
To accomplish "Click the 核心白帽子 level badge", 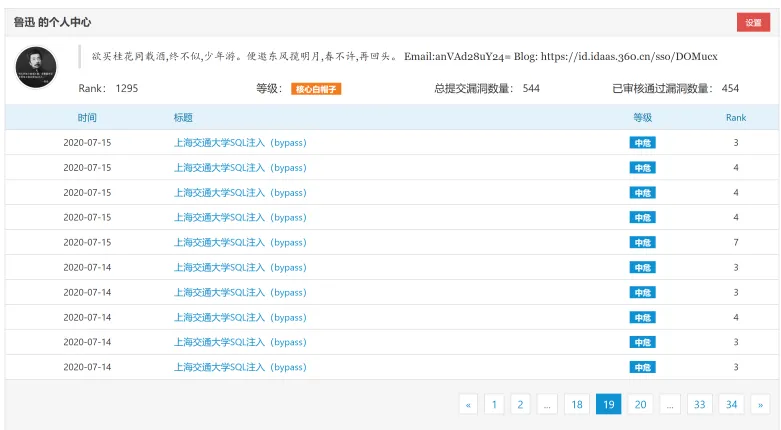I will tap(316, 89).
